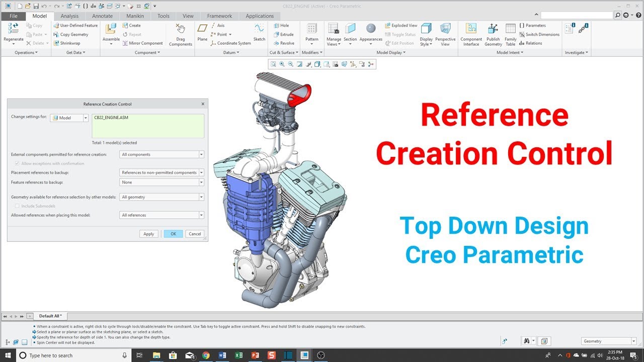Switch to the Annotate tab
Image resolution: width=644 pixels, height=362 pixels.
coord(103,16)
